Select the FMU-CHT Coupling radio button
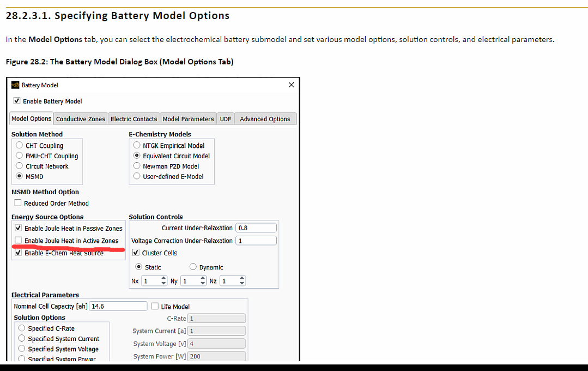The image size is (588, 371). tap(19, 155)
